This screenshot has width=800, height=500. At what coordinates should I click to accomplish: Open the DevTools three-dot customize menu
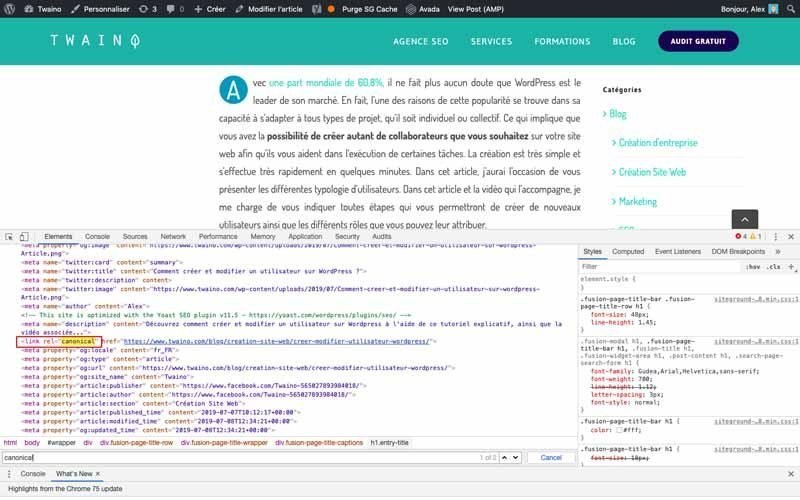(776, 237)
